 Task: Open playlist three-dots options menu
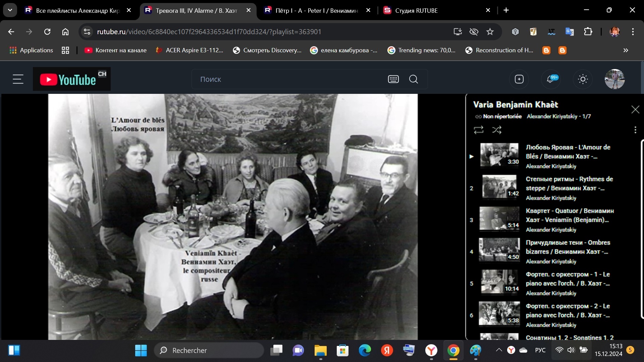(635, 130)
